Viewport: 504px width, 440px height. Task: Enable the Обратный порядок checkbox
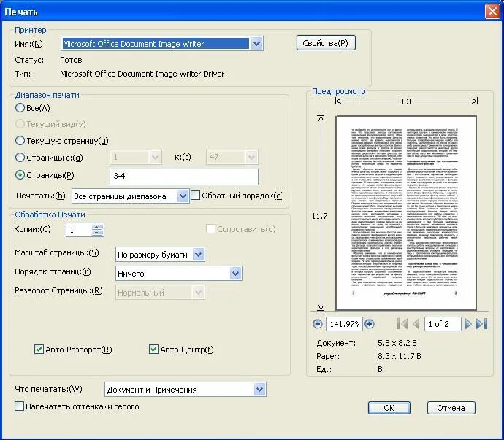(x=195, y=196)
